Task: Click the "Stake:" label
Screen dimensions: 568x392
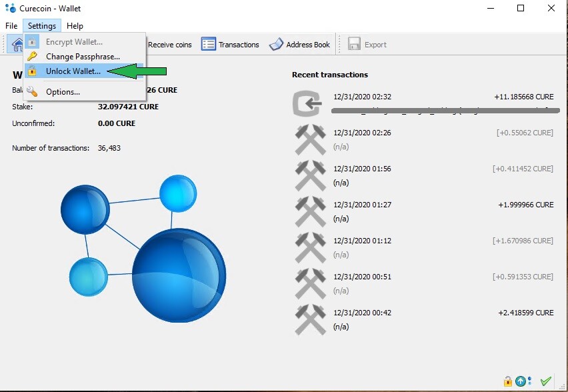Action: pos(23,107)
